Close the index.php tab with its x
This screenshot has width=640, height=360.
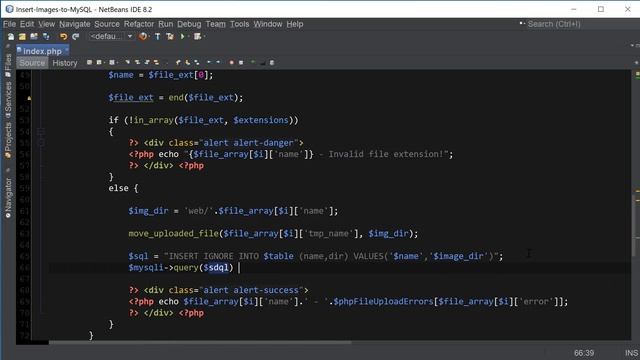coord(67,49)
